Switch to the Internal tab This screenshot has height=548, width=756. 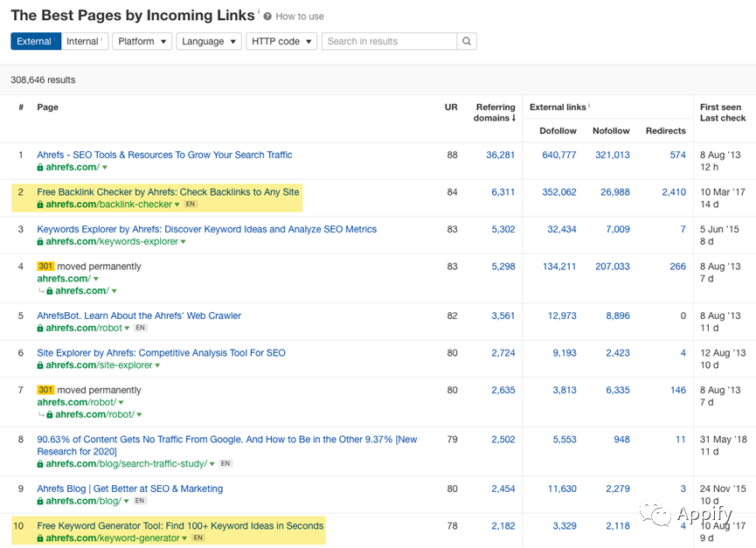[85, 41]
